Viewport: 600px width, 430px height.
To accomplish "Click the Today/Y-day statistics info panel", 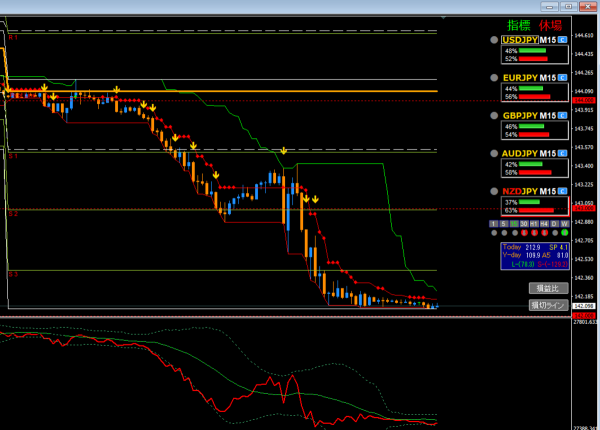I will (533, 256).
